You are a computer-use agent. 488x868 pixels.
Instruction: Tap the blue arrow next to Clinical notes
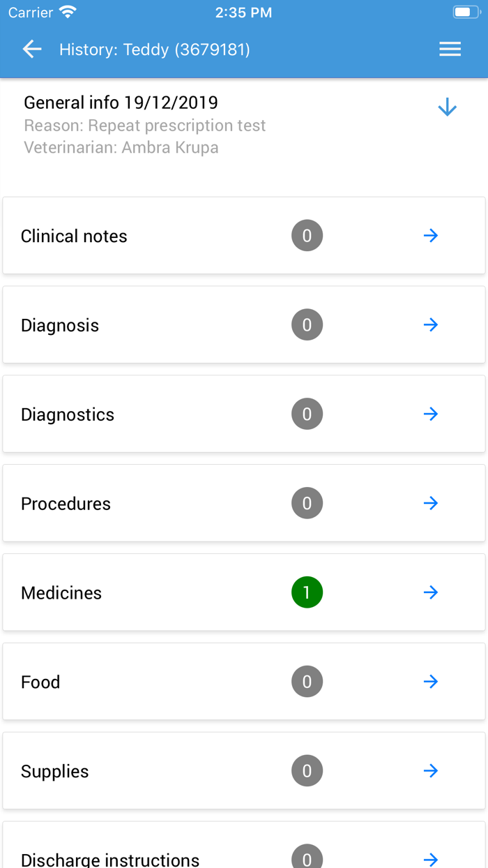click(431, 236)
